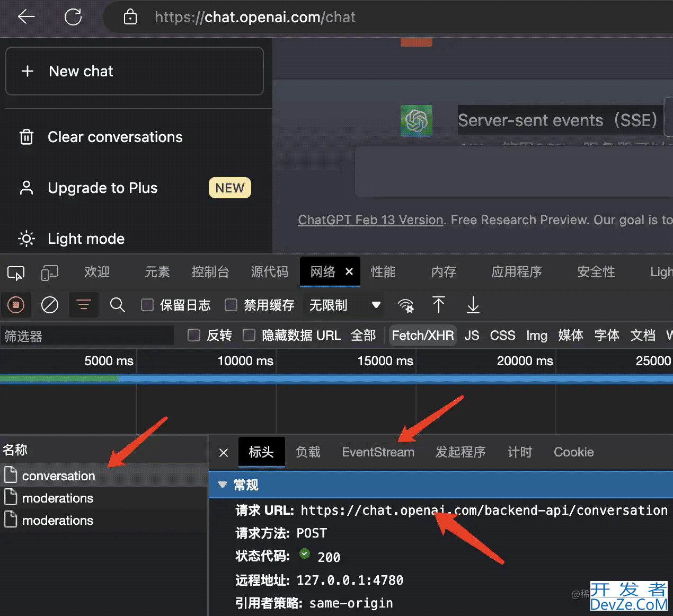
Task: Select the 文档 request type filter
Action: click(643, 336)
